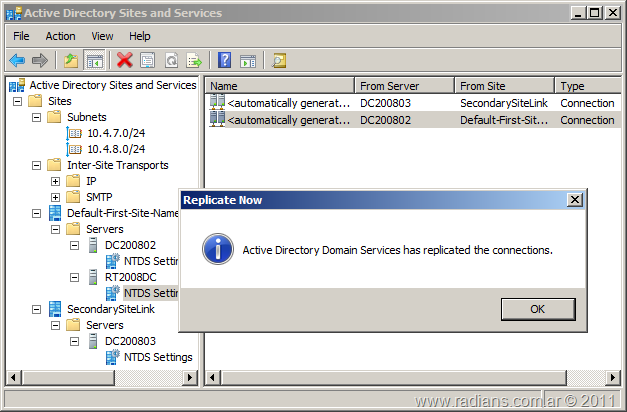Open Help via the blue question mark icon

225,61
